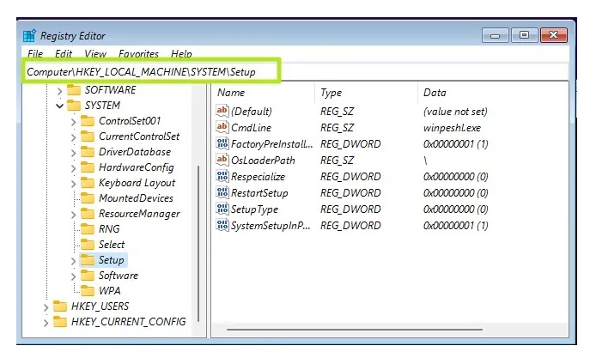Expand the Software subkey under SYSTEM

tap(73, 276)
